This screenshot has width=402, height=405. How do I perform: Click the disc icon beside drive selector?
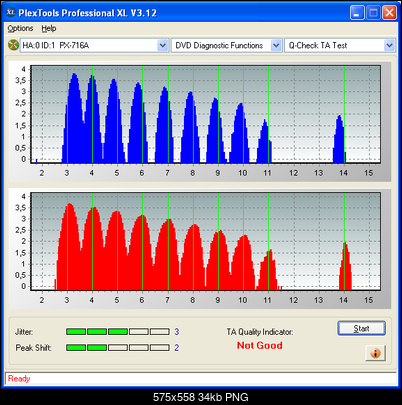tap(13, 45)
